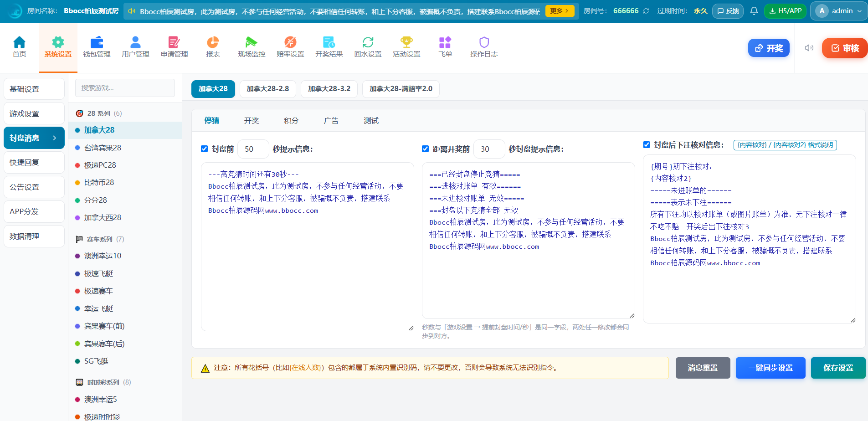
Task: Click the announcement speaker icon in banner
Action: click(132, 11)
